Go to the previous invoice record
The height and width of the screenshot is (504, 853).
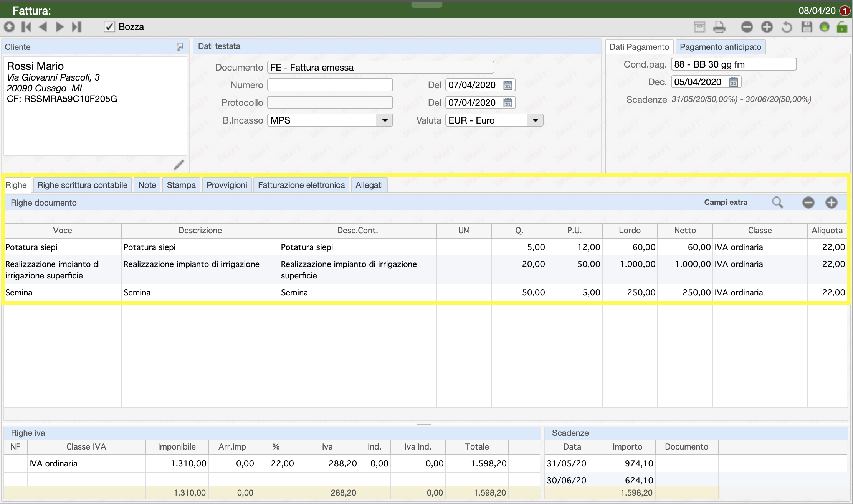click(43, 27)
